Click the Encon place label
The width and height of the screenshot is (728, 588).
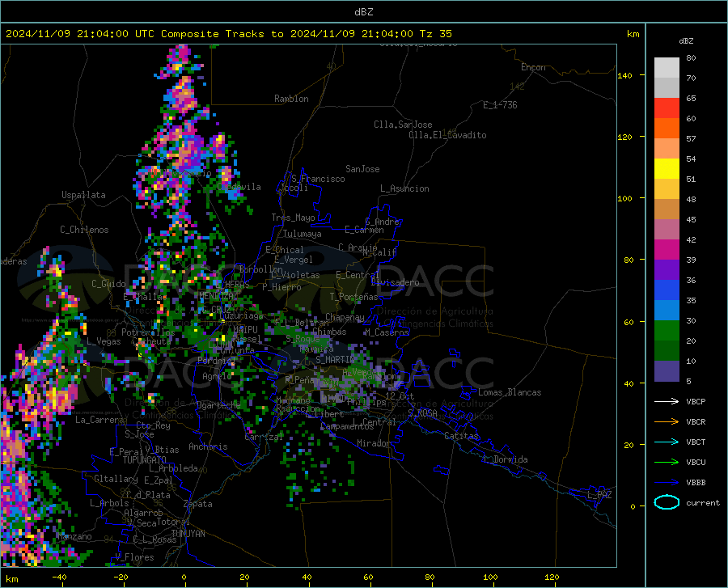(533, 67)
